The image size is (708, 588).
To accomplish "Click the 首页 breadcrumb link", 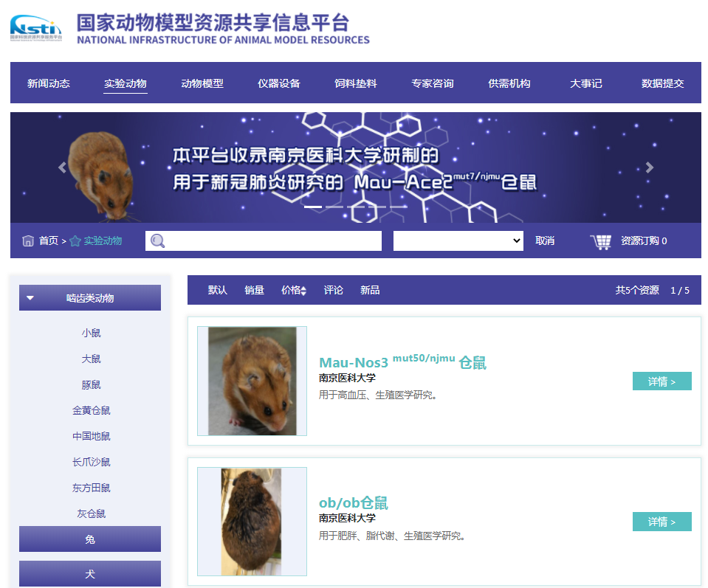I will (49, 241).
